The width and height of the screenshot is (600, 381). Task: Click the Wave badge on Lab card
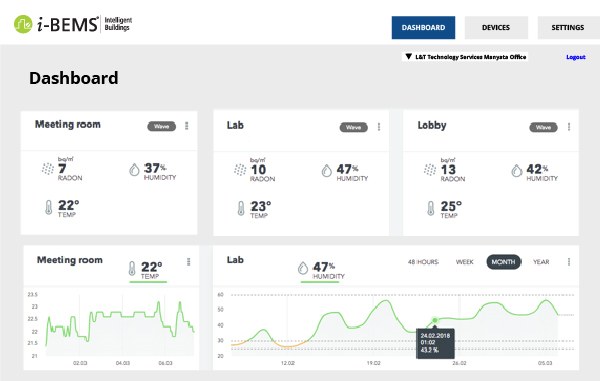click(x=354, y=127)
